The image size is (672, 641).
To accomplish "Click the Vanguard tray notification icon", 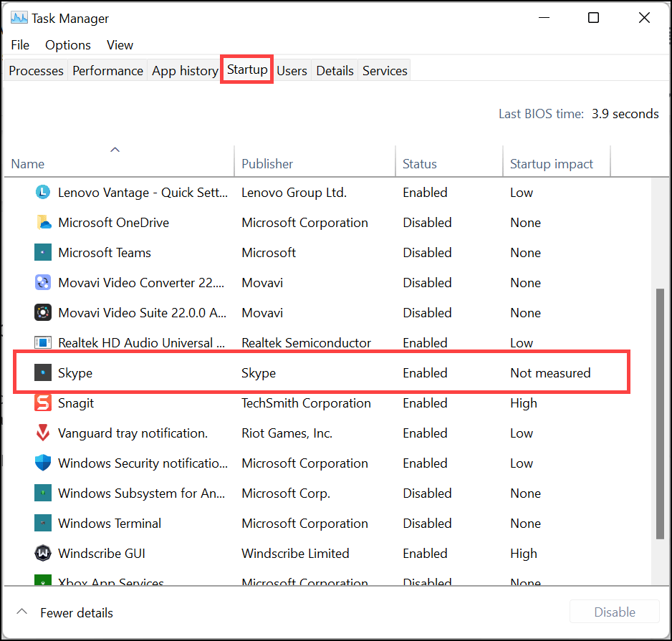I will coord(43,433).
